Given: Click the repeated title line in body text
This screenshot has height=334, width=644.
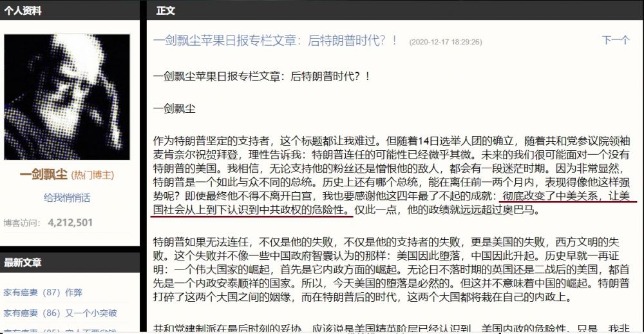Looking at the screenshot, I should [261, 77].
